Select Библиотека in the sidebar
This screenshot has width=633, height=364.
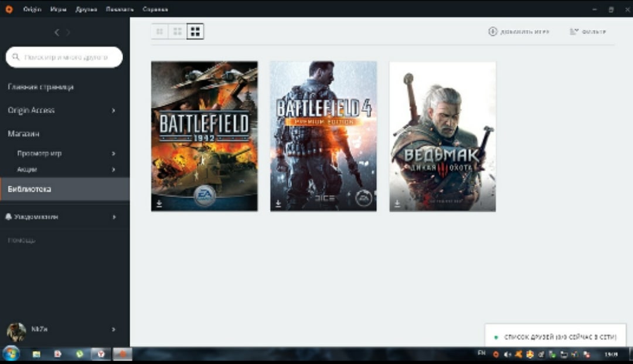[64, 189]
